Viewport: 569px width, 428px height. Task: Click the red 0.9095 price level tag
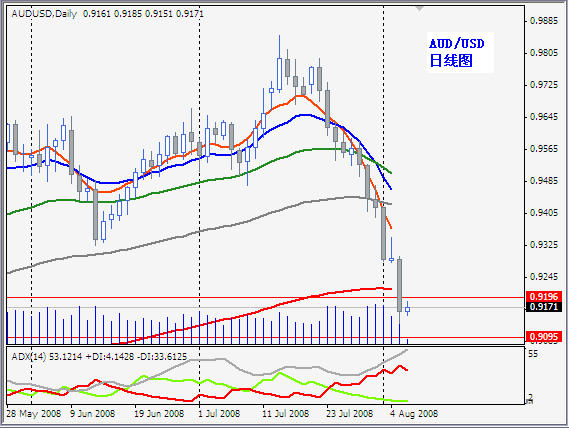point(544,337)
